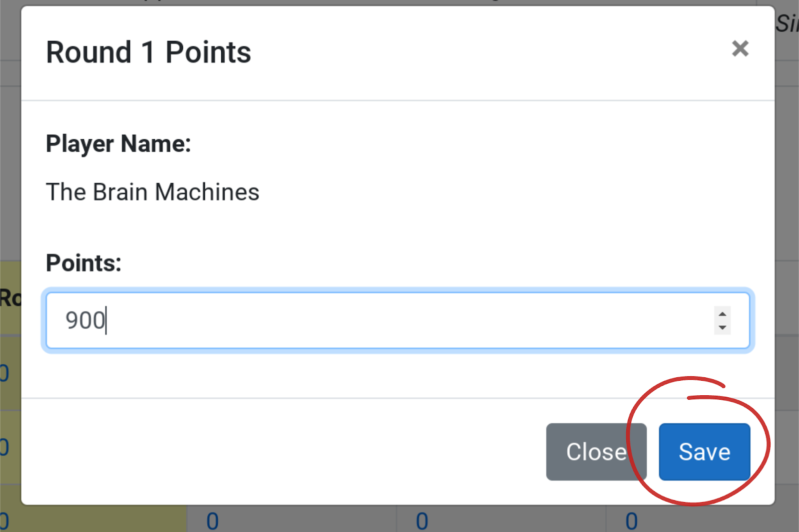Click the 900 value inside Points field

point(85,320)
